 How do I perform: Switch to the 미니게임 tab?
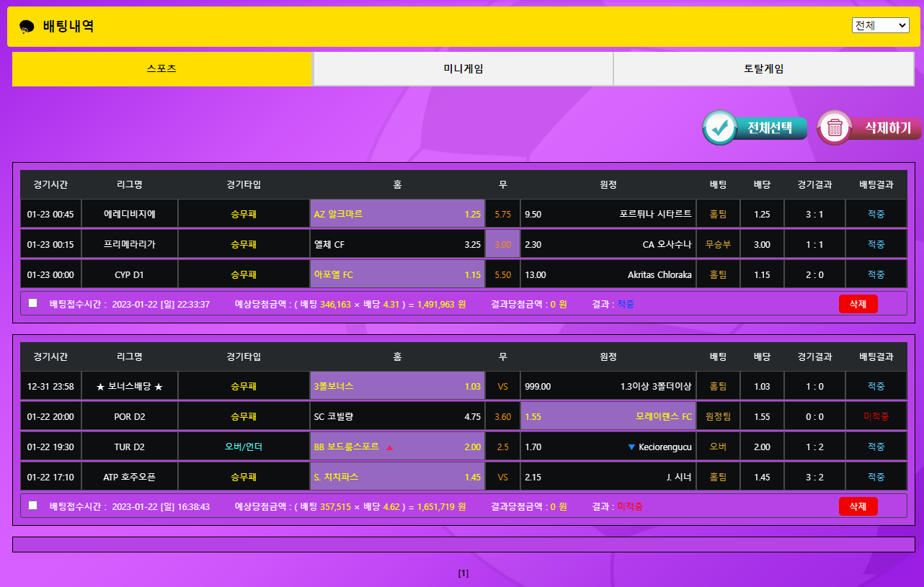[463, 69]
